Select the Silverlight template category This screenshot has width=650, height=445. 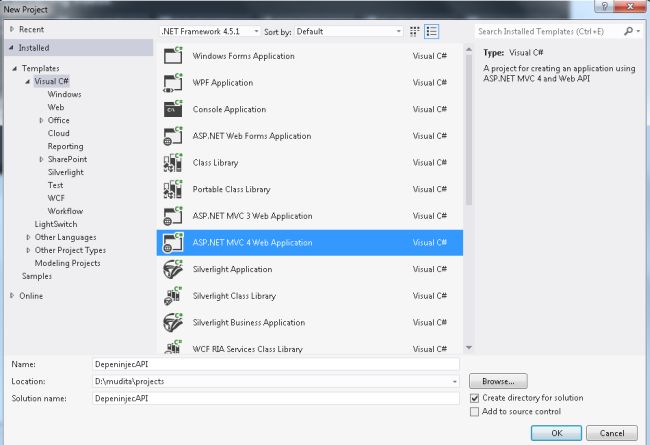click(65, 172)
